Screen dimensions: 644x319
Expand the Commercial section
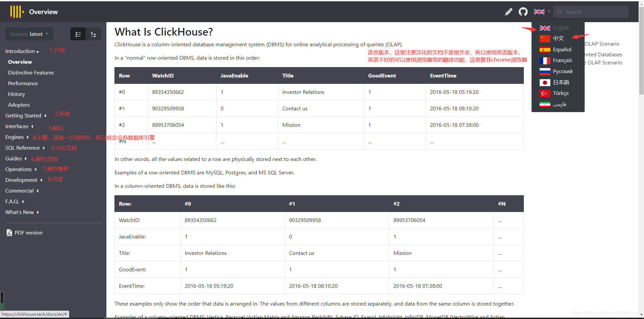(22, 191)
